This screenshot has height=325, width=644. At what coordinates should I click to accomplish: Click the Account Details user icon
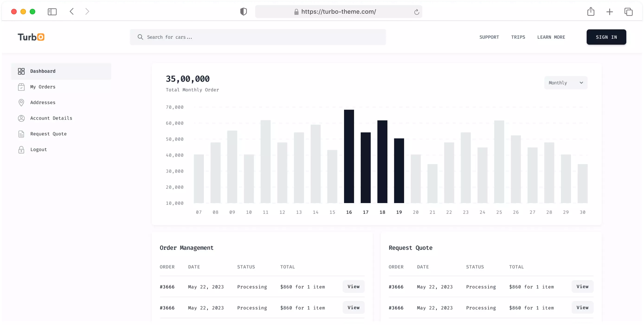pos(21,118)
